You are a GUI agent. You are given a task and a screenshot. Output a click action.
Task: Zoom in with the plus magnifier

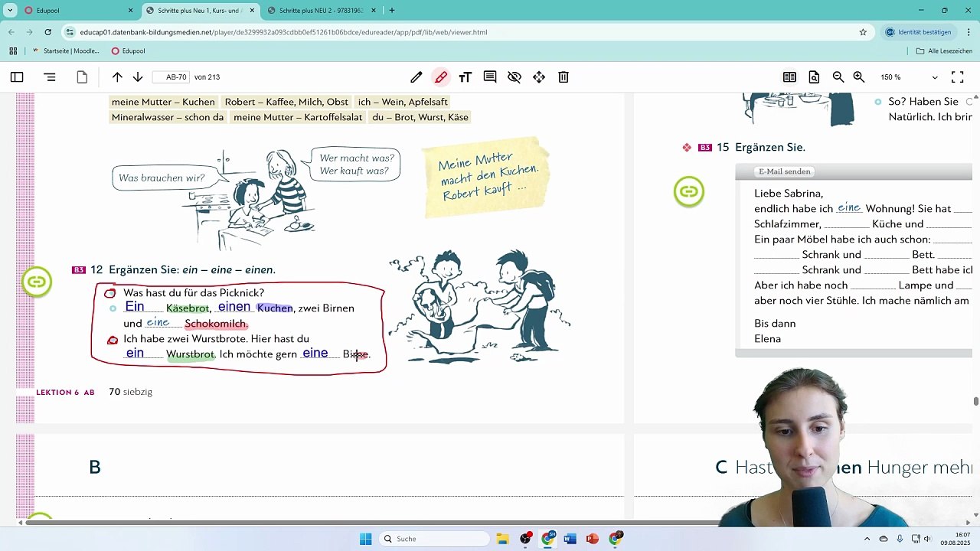click(x=859, y=77)
